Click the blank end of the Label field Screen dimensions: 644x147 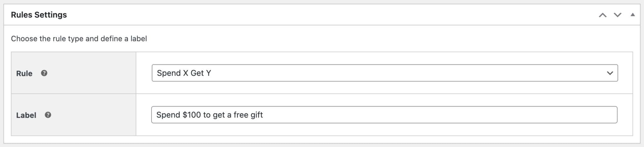[x=440, y=115]
